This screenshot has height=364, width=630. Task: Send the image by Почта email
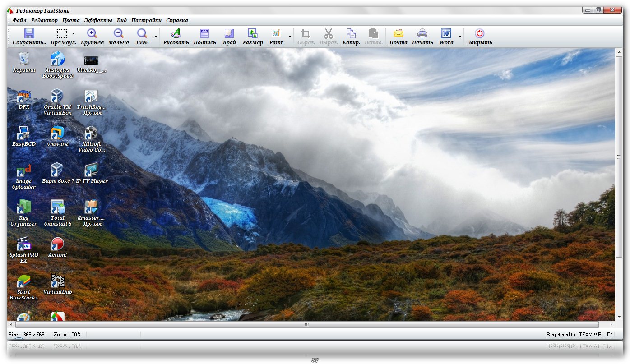(x=398, y=34)
